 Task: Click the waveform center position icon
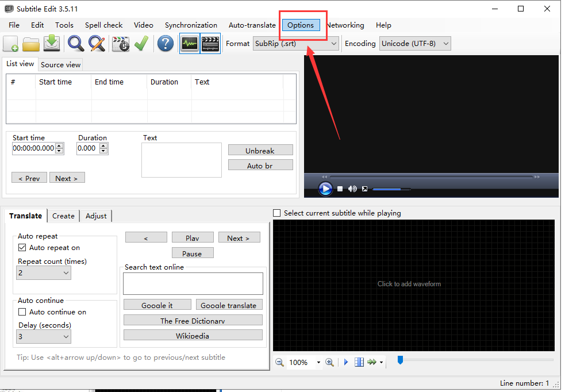[359, 362]
